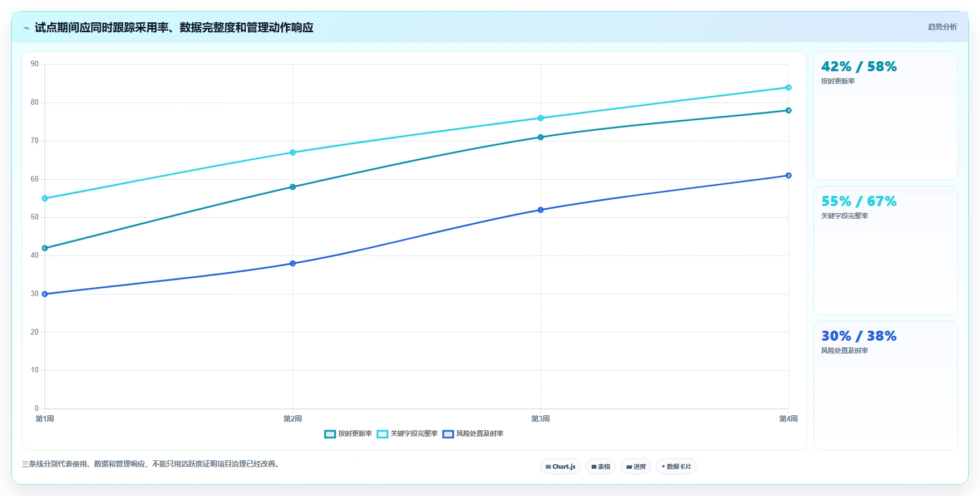Image resolution: width=980 pixels, height=496 pixels.
Task: Click the y-axis value 90
Action: [x=35, y=64]
